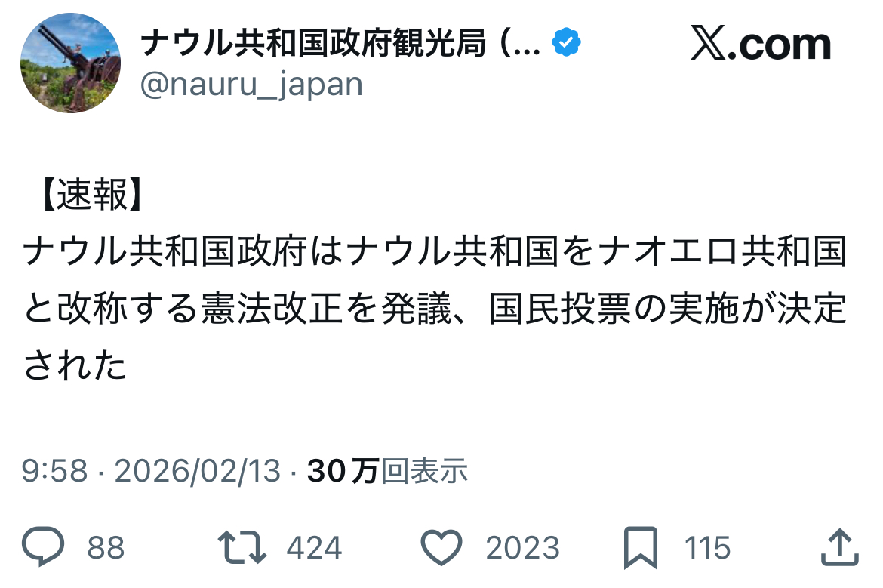Screen dimensions: 883x588
Task: Click the 9:58 post time
Action: pyautogui.click(x=54, y=471)
